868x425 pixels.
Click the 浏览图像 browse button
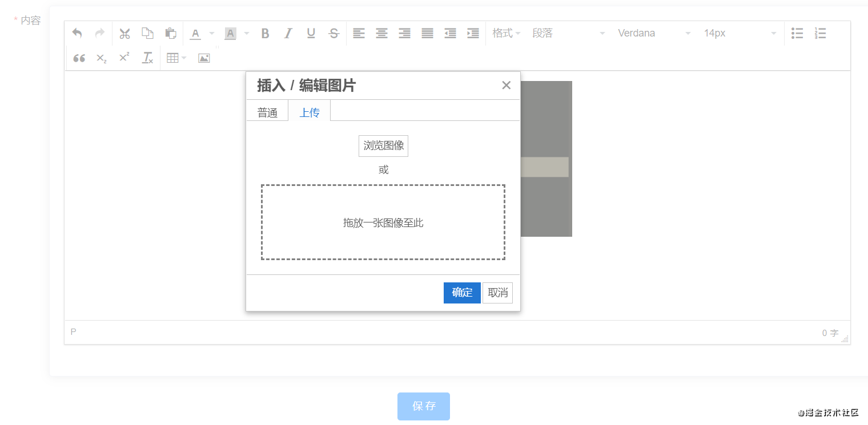click(383, 145)
